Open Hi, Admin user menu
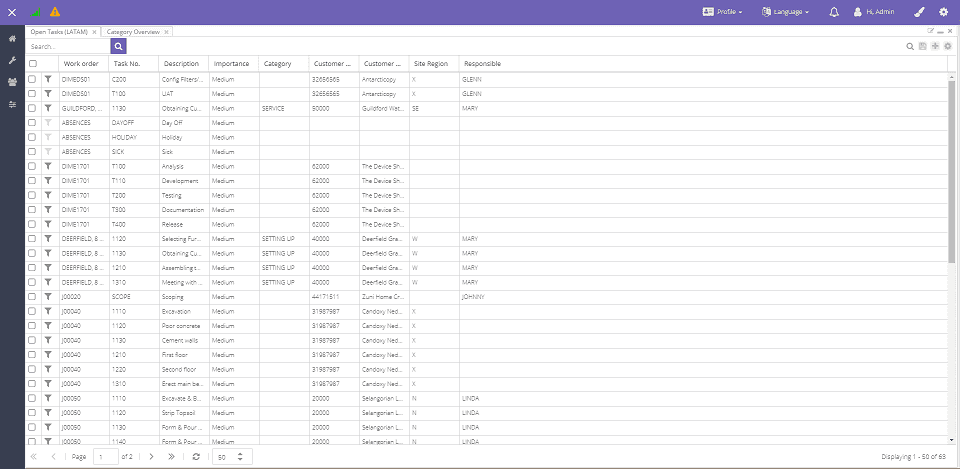Screen dimensions: 960x469 [874, 12]
